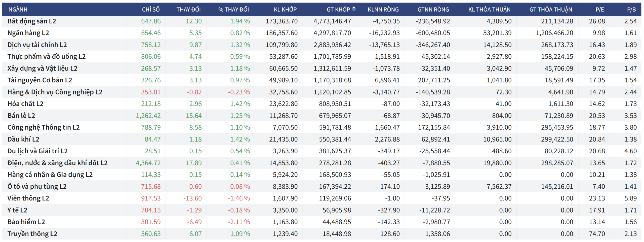Sort by CHỈ SỐ column header
This screenshot has height=242, width=644.
click(151, 10)
